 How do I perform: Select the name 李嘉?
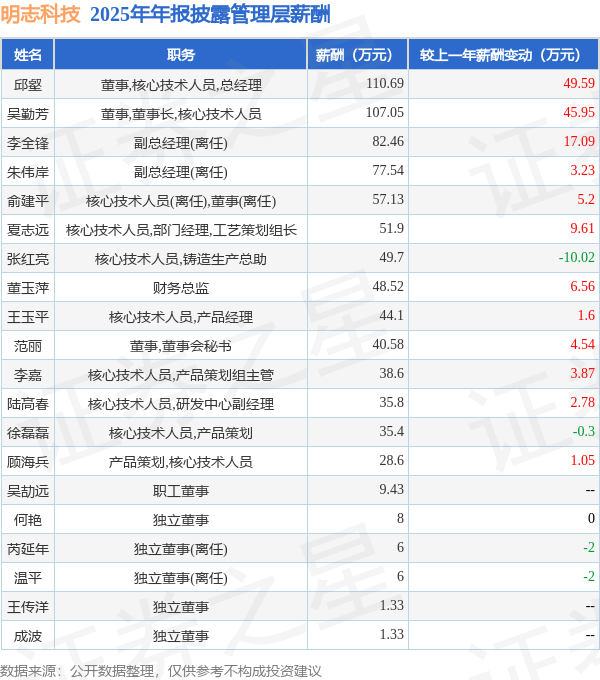point(28,375)
